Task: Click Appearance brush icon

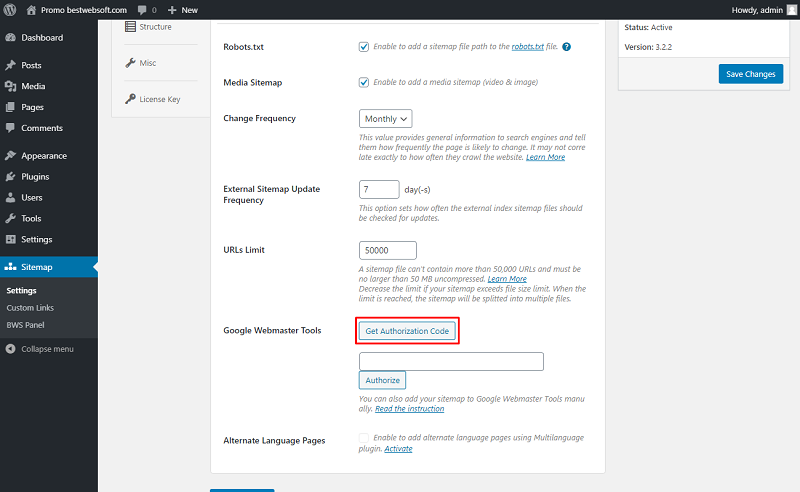Action: (10, 155)
